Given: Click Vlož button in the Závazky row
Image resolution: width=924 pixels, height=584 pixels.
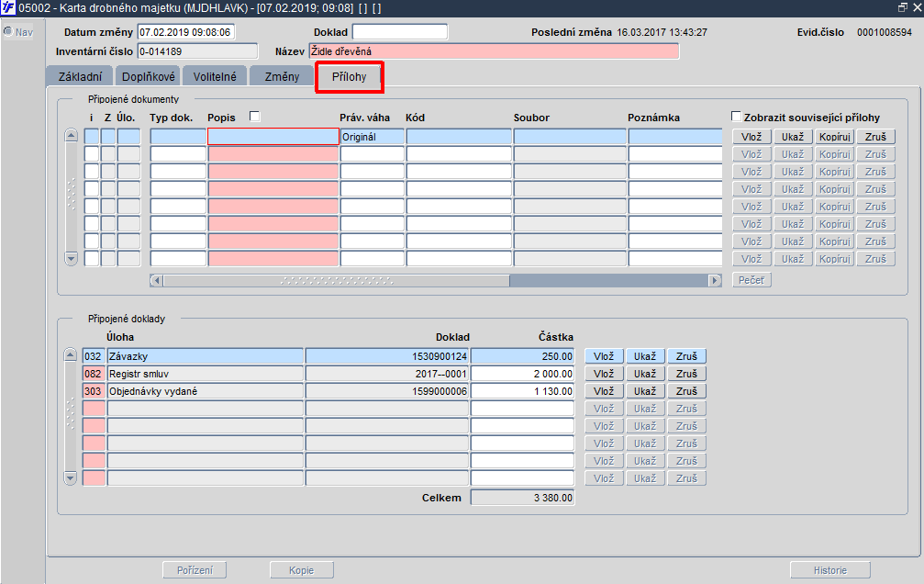Looking at the screenshot, I should click(x=604, y=356).
